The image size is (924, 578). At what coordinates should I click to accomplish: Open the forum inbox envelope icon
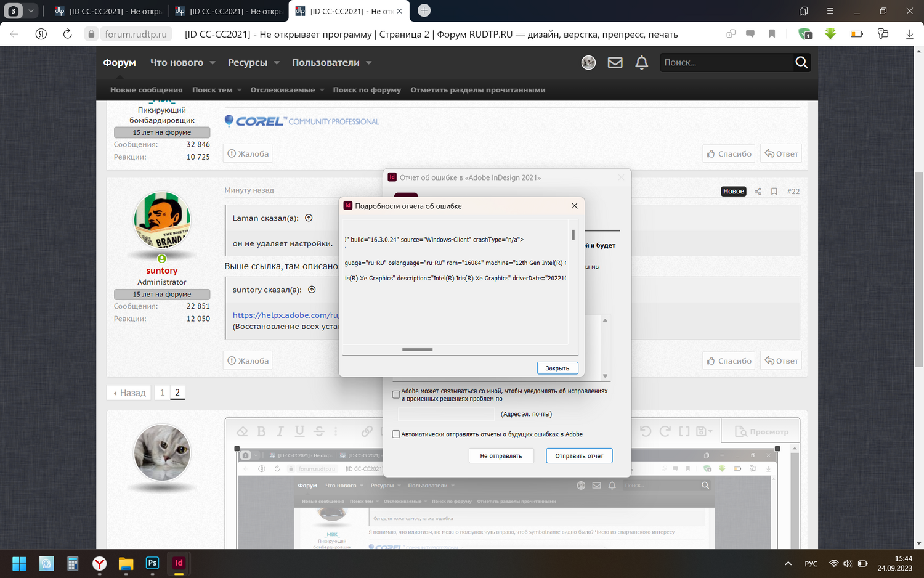coord(615,62)
